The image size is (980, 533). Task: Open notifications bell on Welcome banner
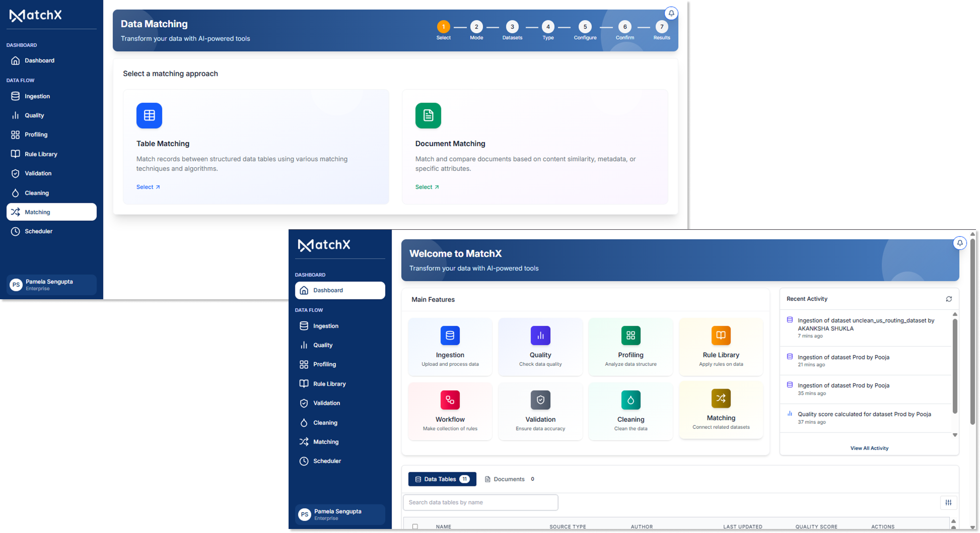(x=960, y=243)
